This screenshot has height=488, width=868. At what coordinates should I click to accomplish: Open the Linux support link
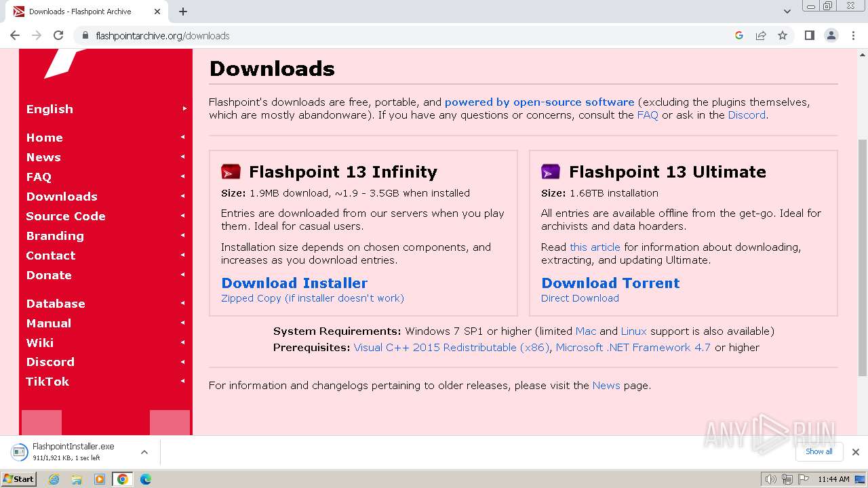(634, 331)
